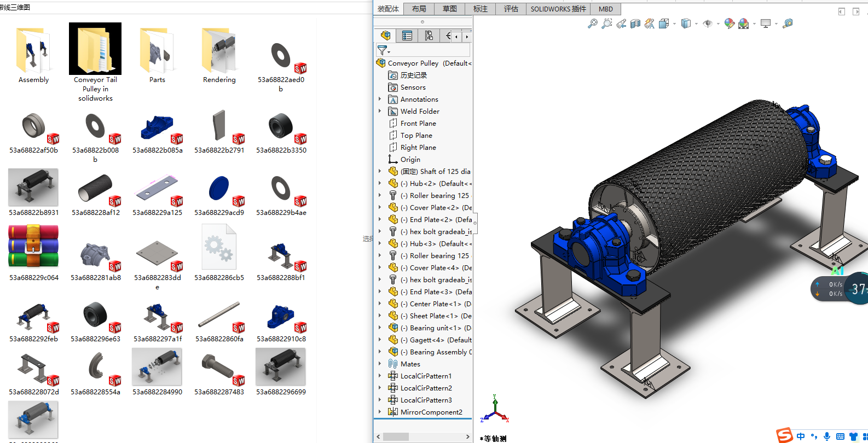
Task: Toggle the IME microphone voice input
Action: (x=826, y=436)
